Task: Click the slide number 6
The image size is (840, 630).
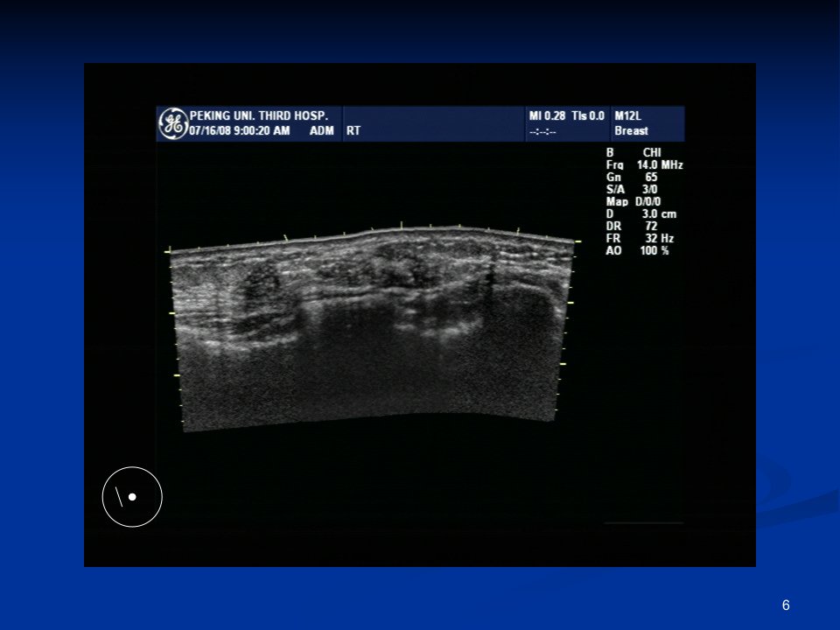Action: (x=786, y=605)
